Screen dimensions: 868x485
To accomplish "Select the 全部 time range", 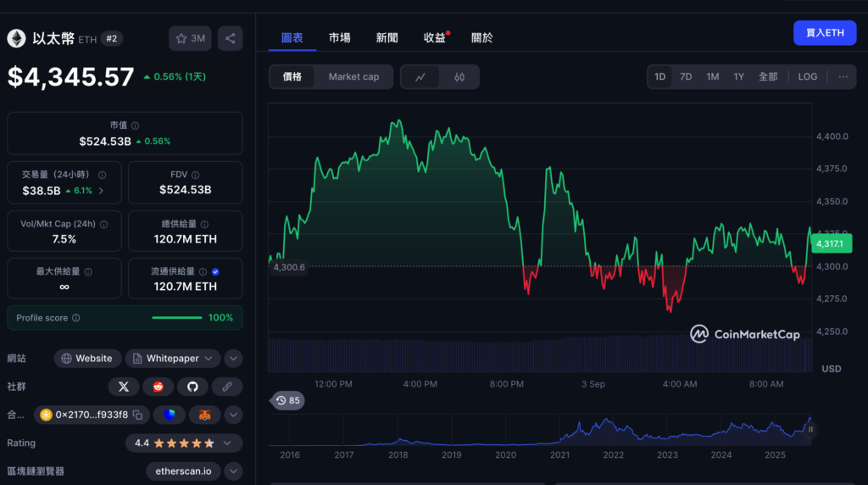I will click(x=768, y=77).
